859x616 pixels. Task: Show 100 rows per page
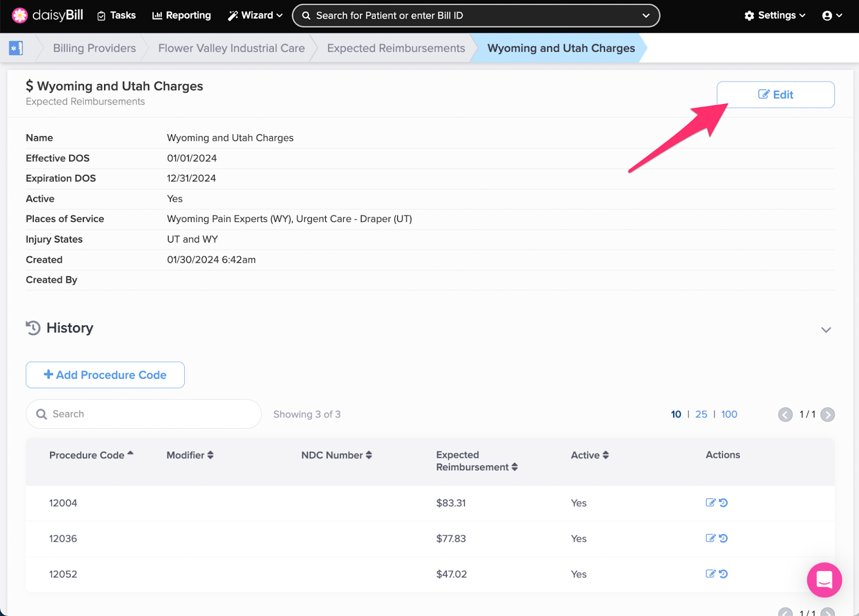tap(729, 414)
